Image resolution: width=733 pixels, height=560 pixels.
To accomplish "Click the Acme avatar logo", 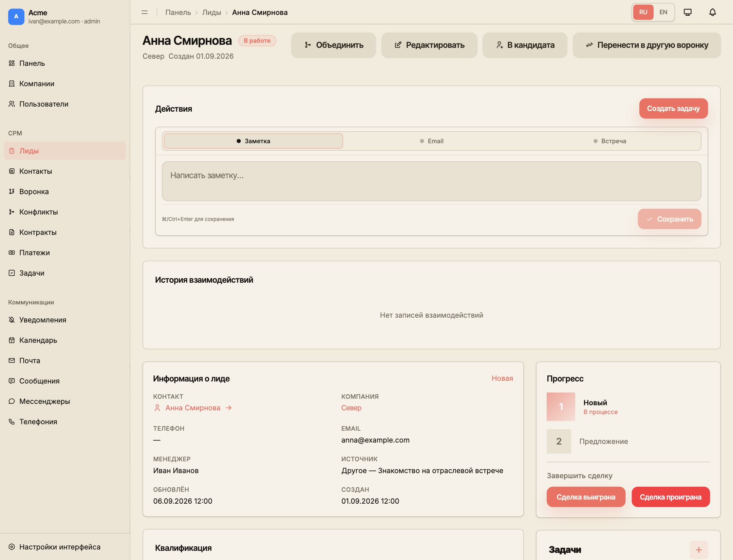I will pos(16,17).
